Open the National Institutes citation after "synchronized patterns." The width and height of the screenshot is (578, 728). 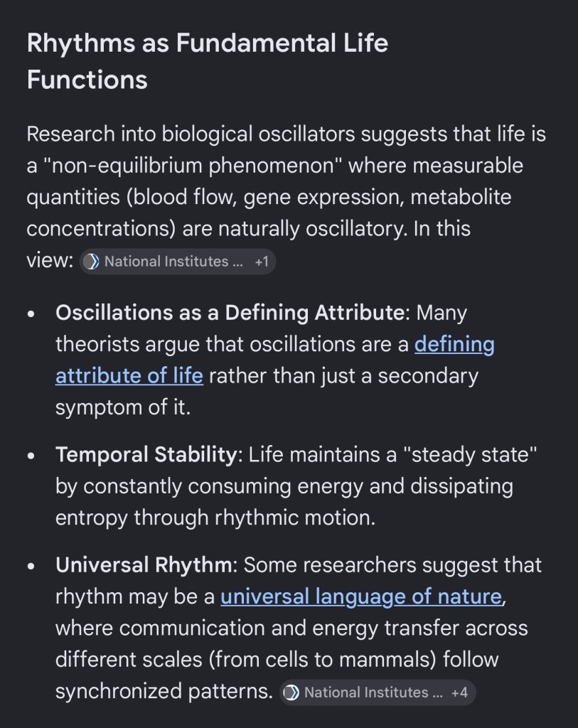pos(366,692)
